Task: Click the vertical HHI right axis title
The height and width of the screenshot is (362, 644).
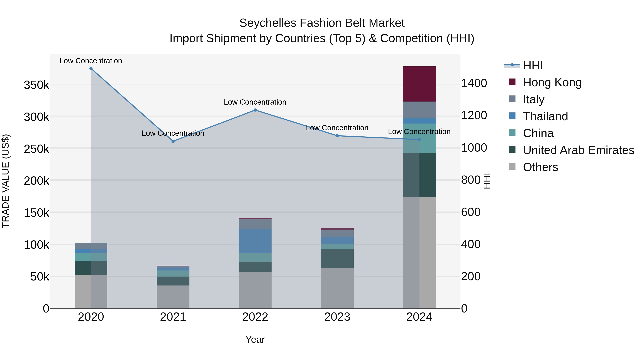Action: tap(487, 181)
